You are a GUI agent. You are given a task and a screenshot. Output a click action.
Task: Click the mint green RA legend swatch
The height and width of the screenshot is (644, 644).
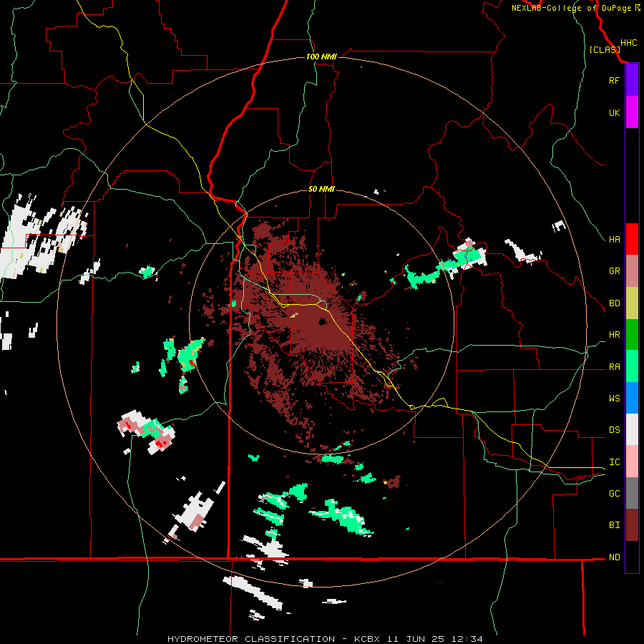point(632,366)
